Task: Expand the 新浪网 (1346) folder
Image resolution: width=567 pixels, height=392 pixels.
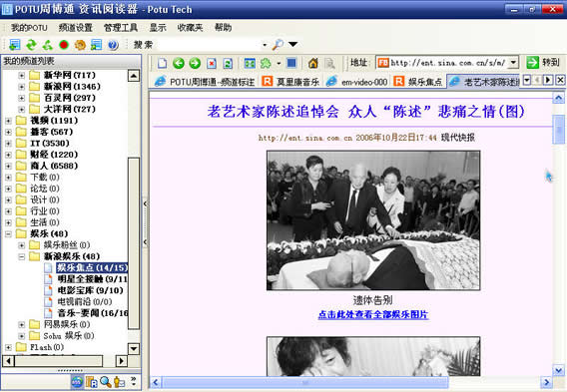Action: tap(22, 87)
